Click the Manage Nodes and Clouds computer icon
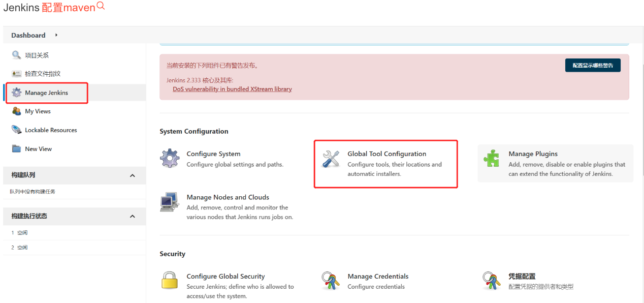The image size is (644, 303). [170, 202]
